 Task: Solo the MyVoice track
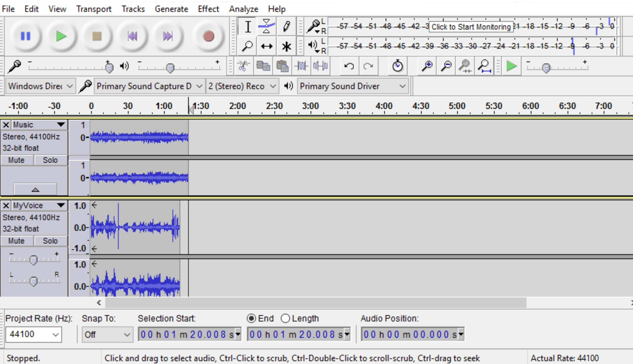coord(50,241)
